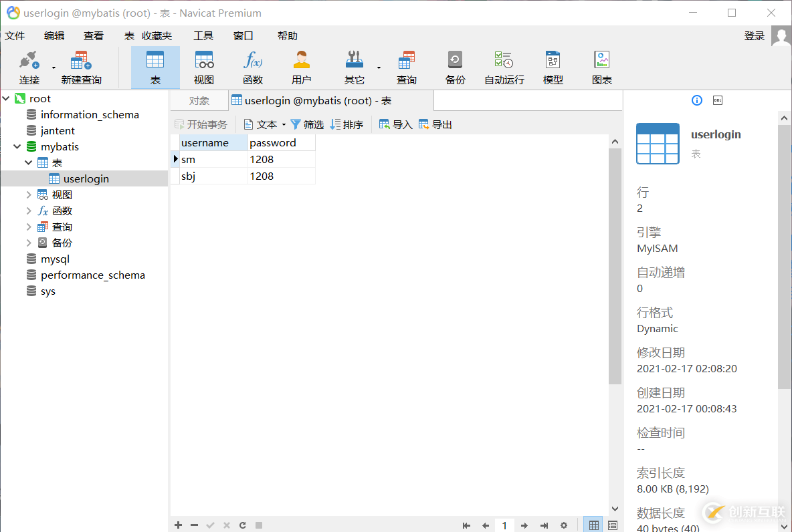Open the 自动运行 automation toolbar icon
Image resolution: width=792 pixels, height=532 pixels.
point(504,67)
